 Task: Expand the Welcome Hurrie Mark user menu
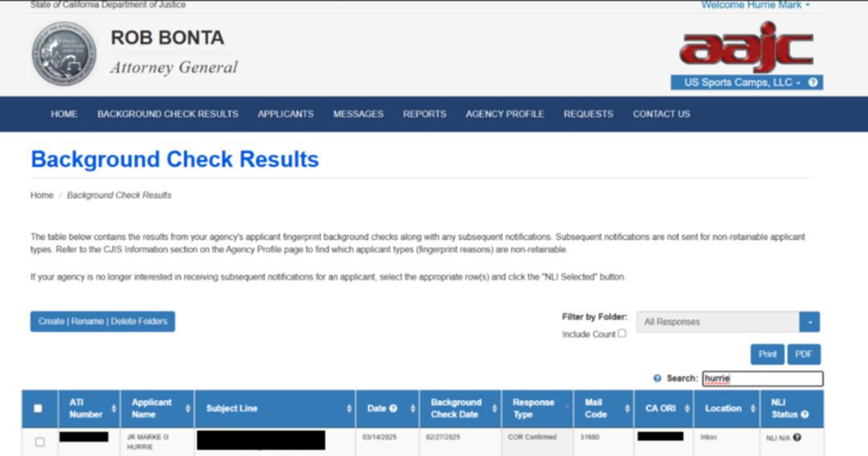point(755,5)
